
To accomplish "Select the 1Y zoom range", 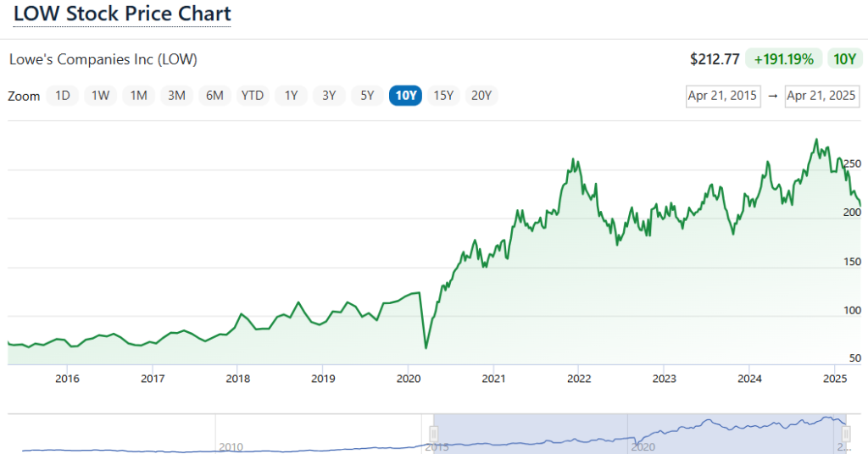I will pos(292,96).
